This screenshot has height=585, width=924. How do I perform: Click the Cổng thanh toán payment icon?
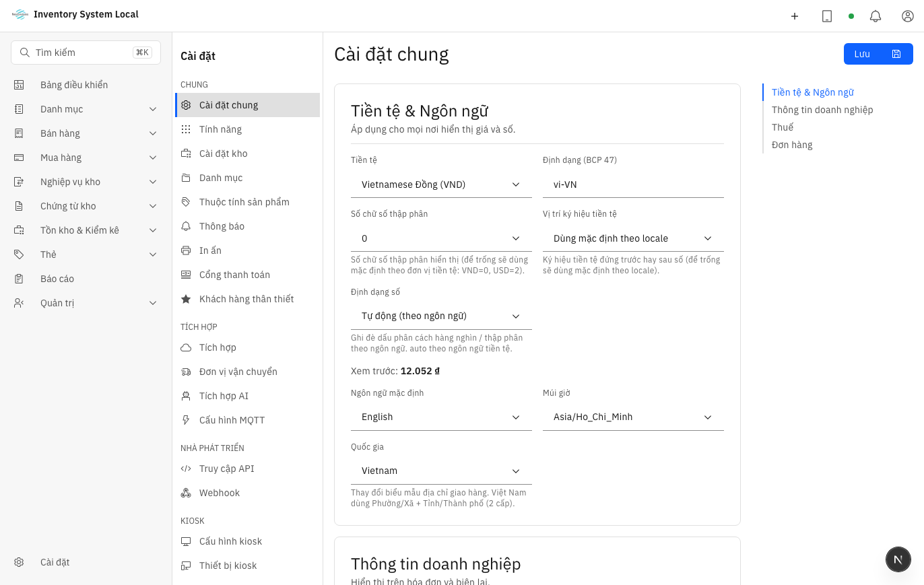tap(186, 275)
